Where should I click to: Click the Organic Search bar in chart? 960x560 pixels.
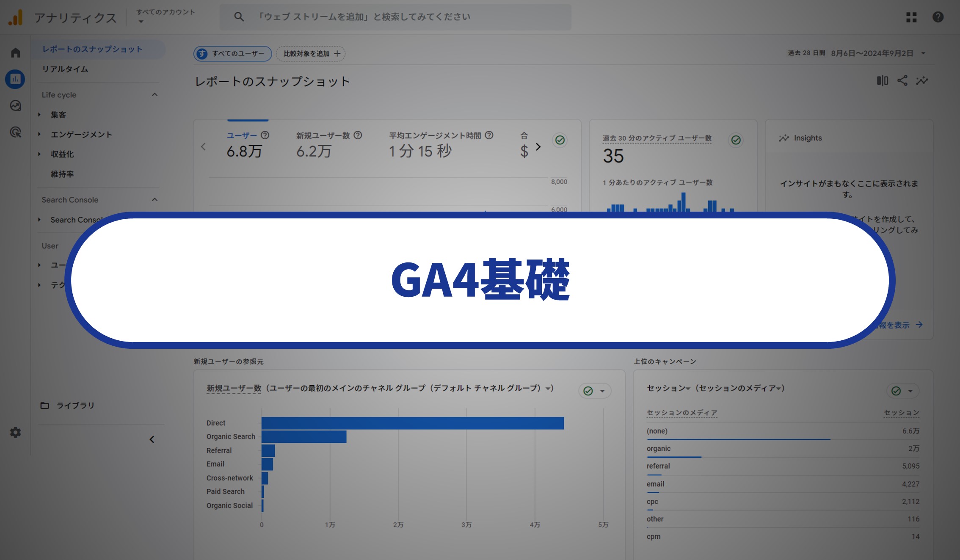tap(304, 437)
